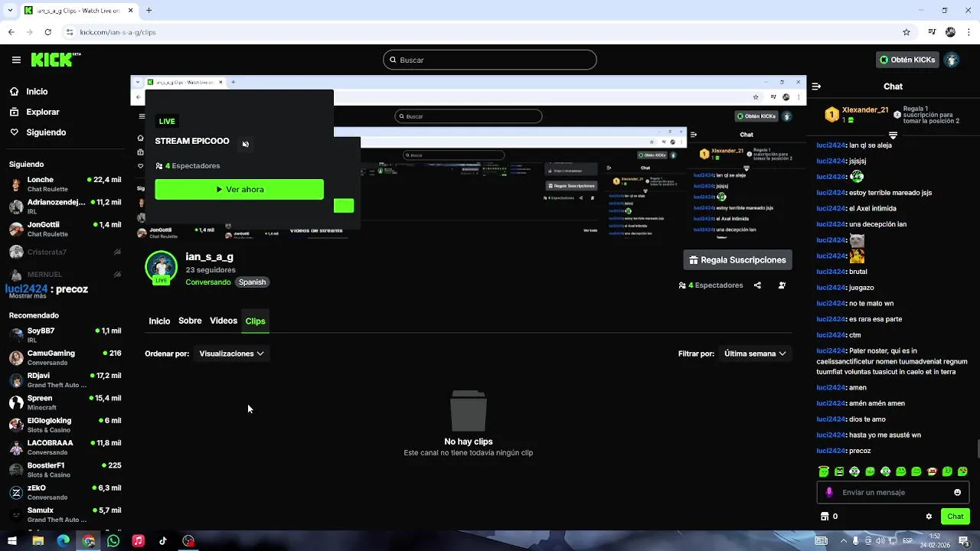Click the red-faced emote in chat bar
Viewport: 980px width, 551px height.
point(932,471)
